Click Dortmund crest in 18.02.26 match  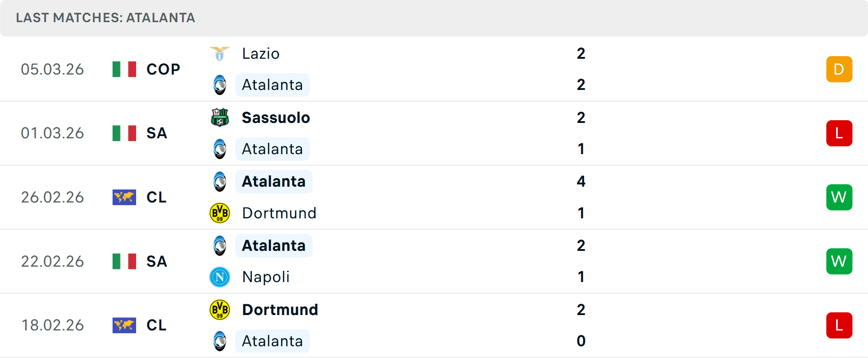pyautogui.click(x=220, y=310)
